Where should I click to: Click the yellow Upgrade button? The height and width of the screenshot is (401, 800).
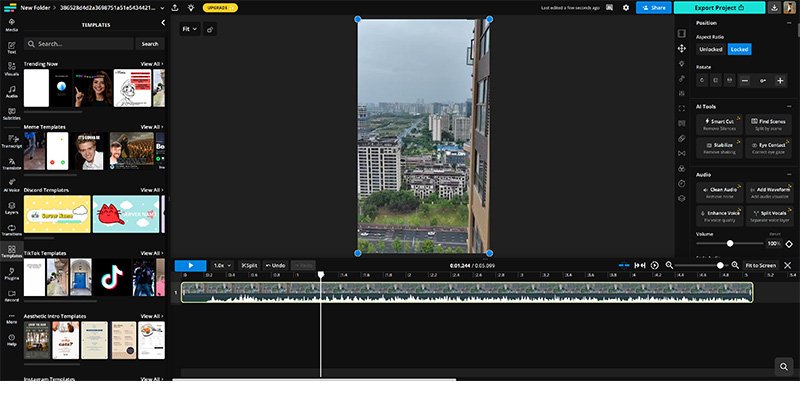pyautogui.click(x=220, y=8)
